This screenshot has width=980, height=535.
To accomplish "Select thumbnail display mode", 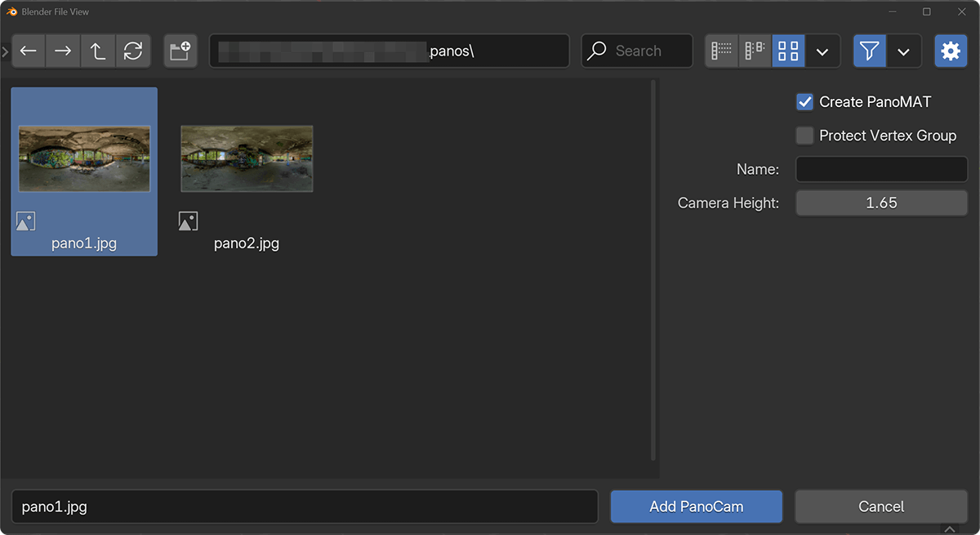I will [x=788, y=51].
